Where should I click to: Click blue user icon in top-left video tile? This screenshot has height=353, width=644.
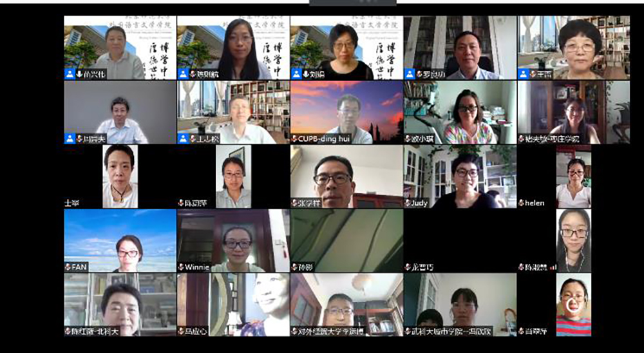click(70, 74)
